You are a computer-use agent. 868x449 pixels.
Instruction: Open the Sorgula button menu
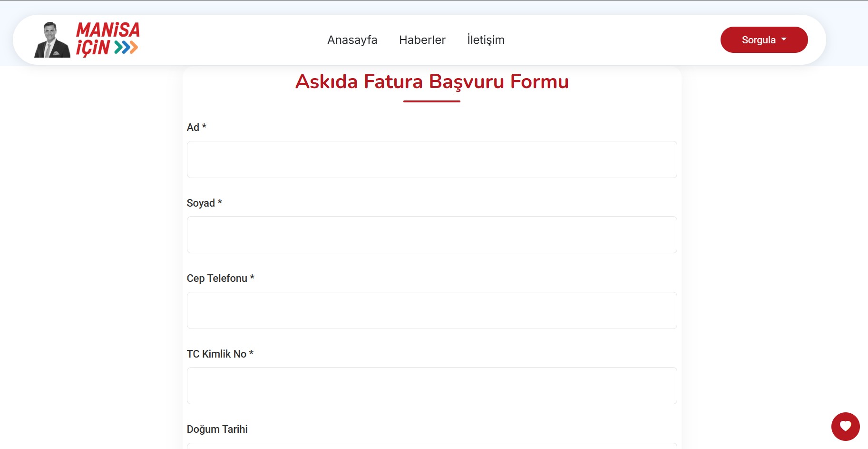(759, 40)
